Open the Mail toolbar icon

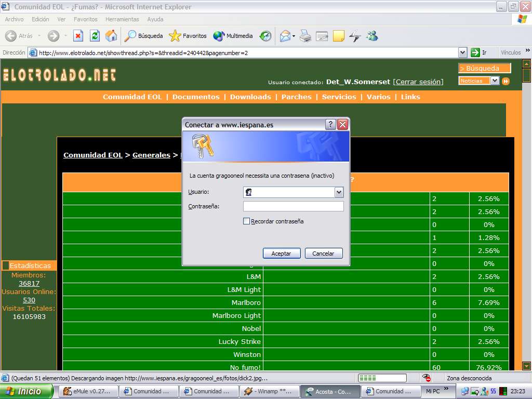tap(285, 36)
